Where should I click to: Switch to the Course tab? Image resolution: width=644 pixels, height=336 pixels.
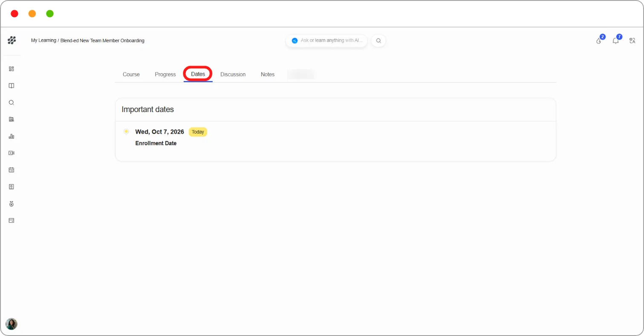point(131,74)
